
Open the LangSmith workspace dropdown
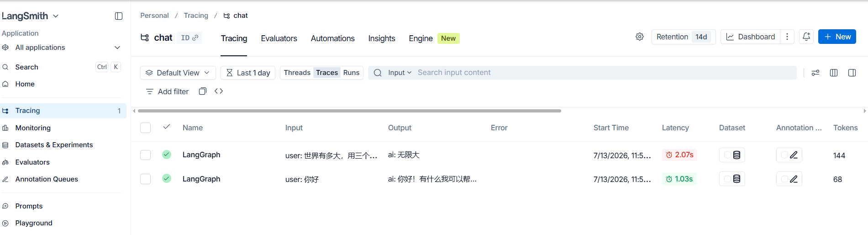coord(30,16)
